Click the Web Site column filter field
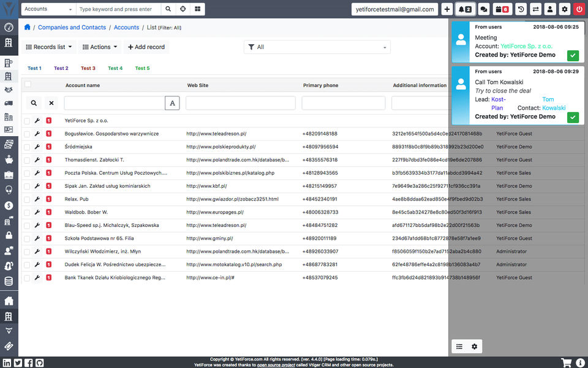This screenshot has width=588, height=368. tap(240, 103)
